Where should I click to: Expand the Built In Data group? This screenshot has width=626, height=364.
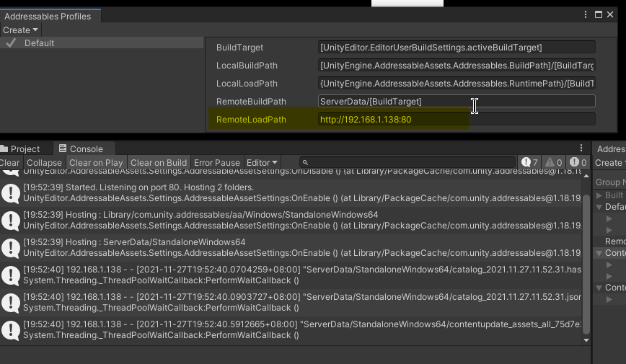(x=599, y=195)
